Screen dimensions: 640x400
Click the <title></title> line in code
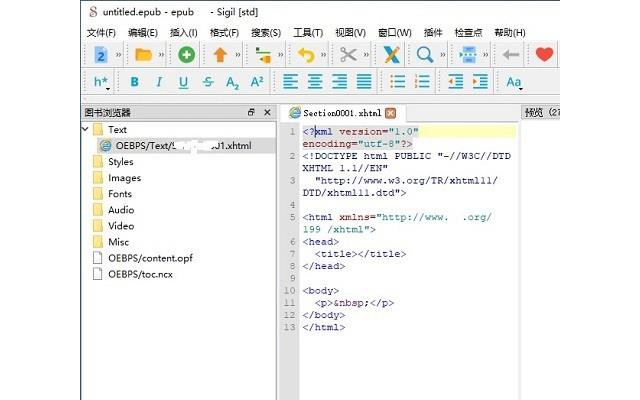point(360,254)
